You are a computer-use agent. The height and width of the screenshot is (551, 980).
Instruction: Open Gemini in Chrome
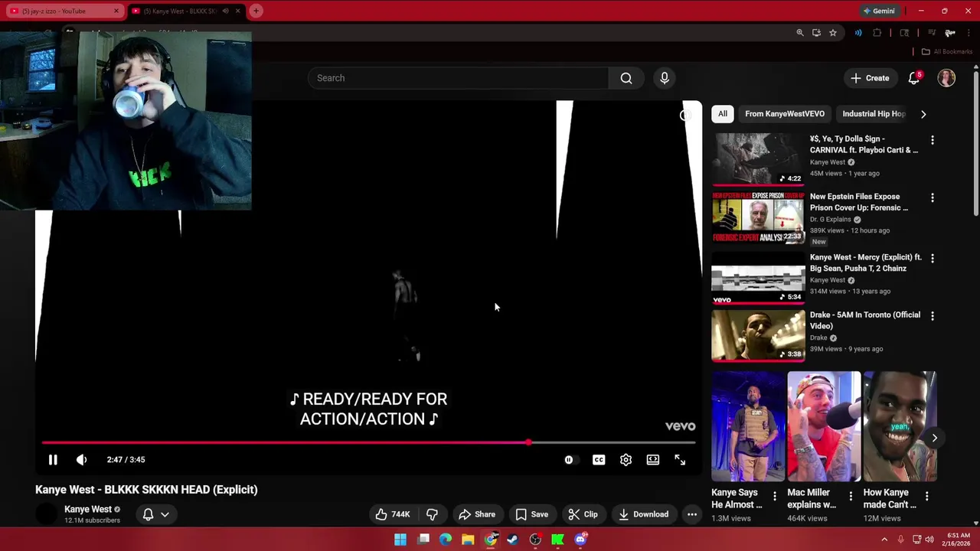point(879,11)
